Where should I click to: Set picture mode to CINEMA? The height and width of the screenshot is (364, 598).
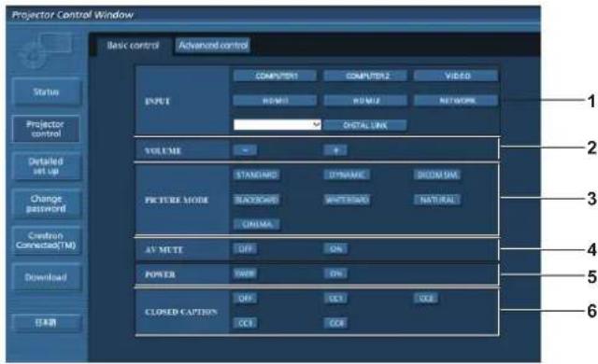click(x=256, y=224)
